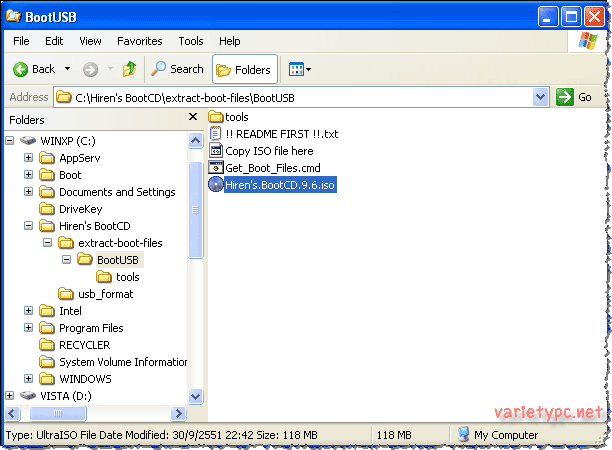This screenshot has width=612, height=450.
Task: Select Documents and Settings in tree
Action: (117, 192)
